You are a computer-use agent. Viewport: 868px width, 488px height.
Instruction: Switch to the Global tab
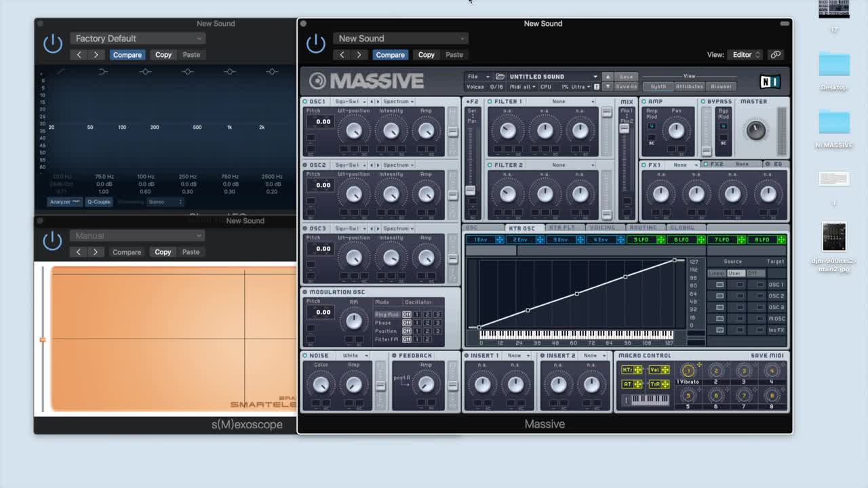click(x=682, y=228)
